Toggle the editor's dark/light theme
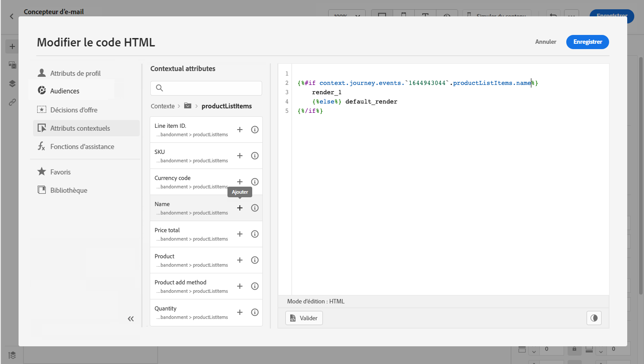Screen dimensions: 644x364 (x=594, y=318)
